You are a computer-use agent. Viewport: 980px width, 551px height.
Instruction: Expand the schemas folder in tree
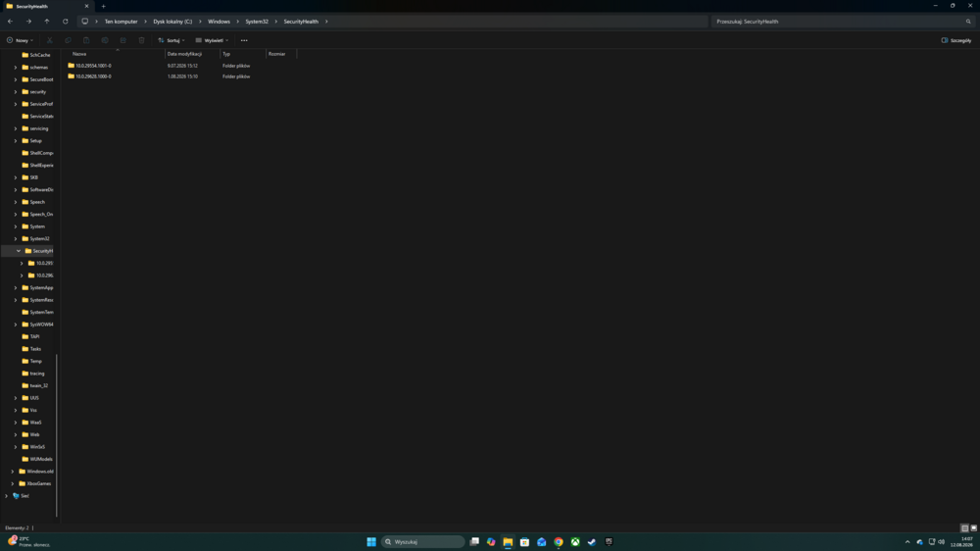pyautogui.click(x=16, y=67)
